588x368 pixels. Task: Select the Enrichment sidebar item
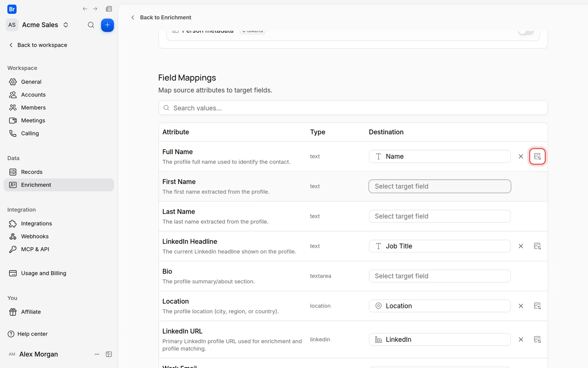pos(59,185)
